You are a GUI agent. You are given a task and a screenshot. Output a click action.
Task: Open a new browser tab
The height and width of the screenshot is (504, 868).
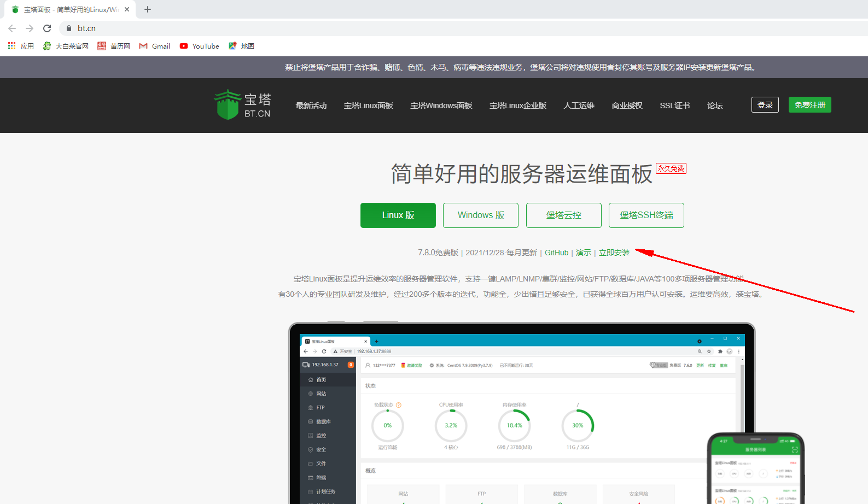(x=148, y=9)
